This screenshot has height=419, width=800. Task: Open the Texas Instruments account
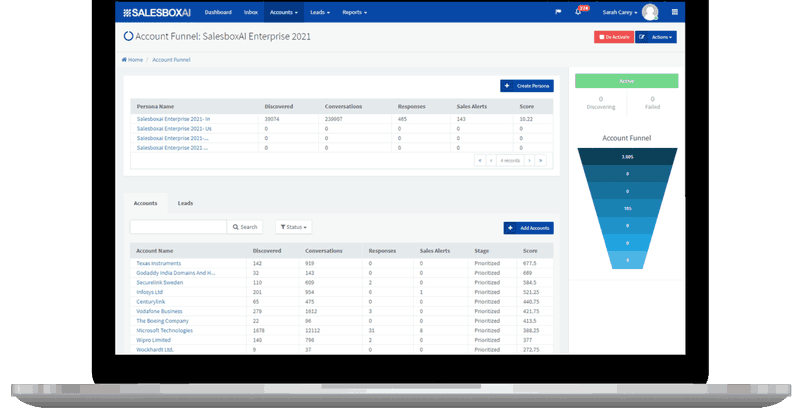pos(159,263)
